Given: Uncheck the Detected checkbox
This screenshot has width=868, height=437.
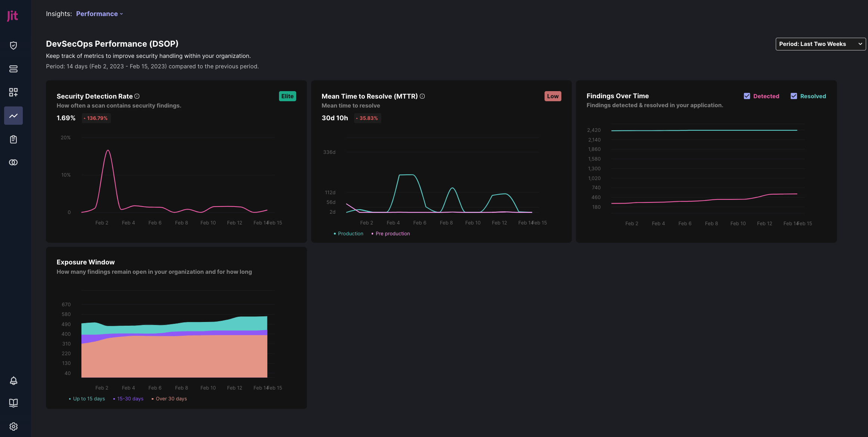Looking at the screenshot, I should pos(747,96).
